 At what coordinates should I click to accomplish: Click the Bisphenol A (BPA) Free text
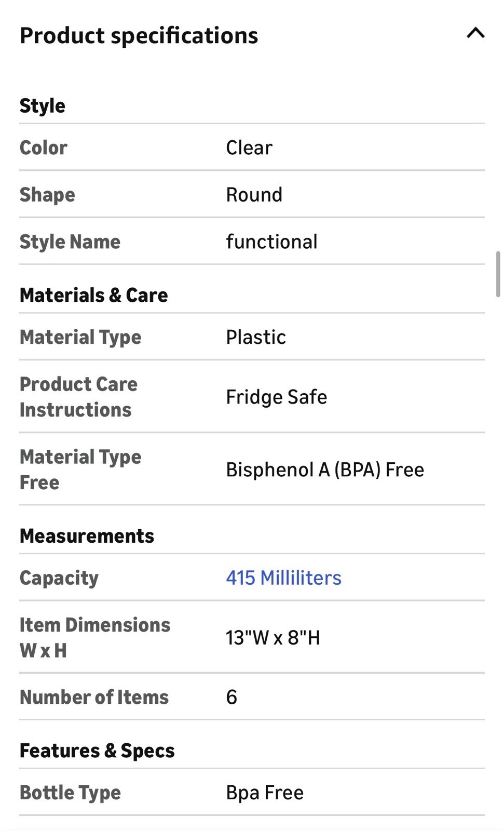pos(325,470)
